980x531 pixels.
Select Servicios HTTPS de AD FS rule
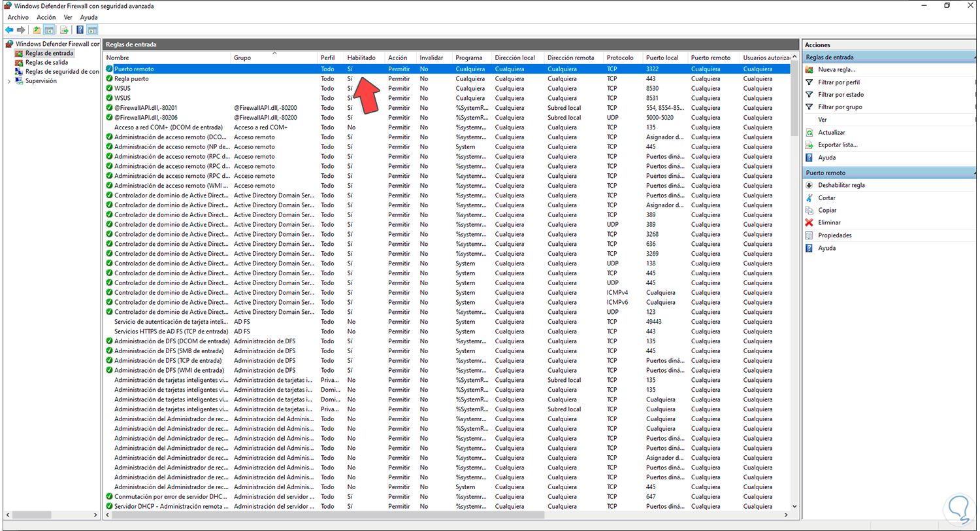[171, 332]
